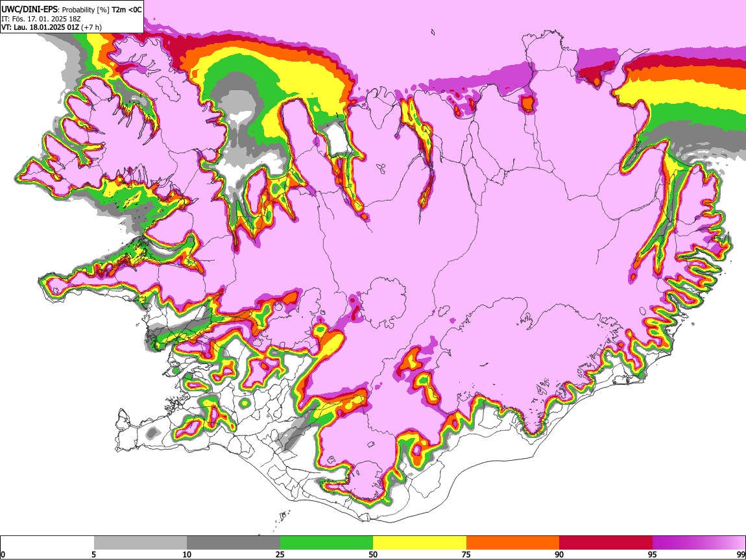Click the legend value label "95"

[653, 555]
